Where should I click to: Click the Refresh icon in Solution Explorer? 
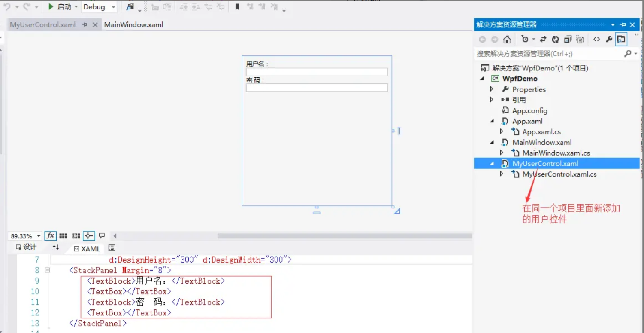click(555, 39)
